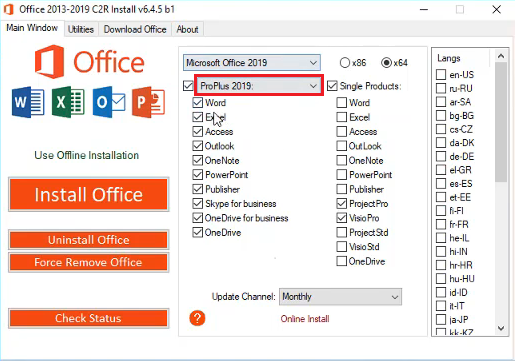Check OneNote under Single Products
Image resolution: width=515 pixels, height=361 pixels.
point(341,160)
